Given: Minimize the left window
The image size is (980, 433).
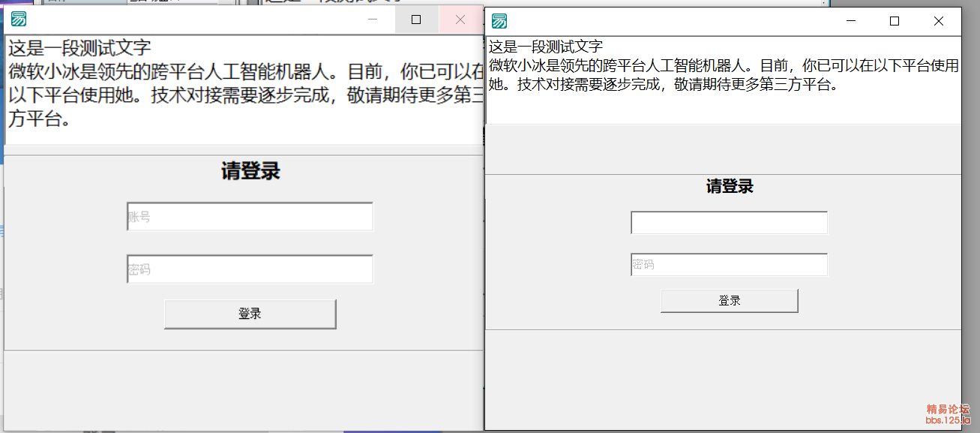Looking at the screenshot, I should tap(373, 20).
